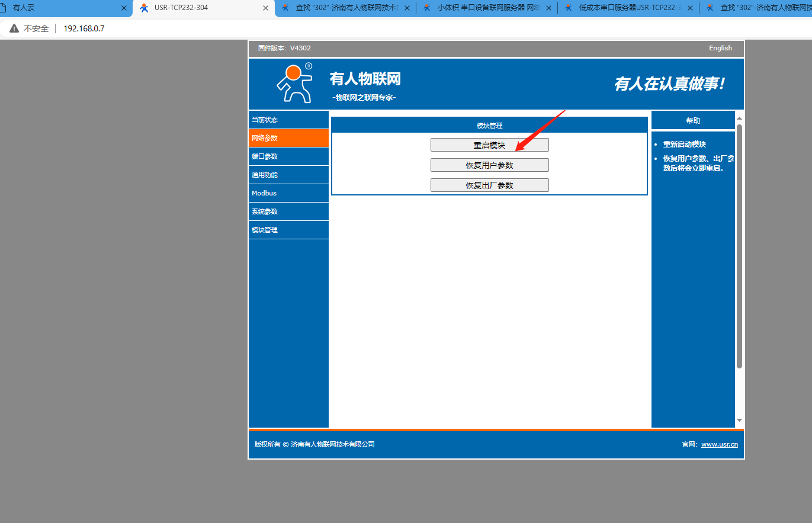The image size is (812, 523).
Task: Open 当前状态 in the sidebar menu
Action: point(288,120)
